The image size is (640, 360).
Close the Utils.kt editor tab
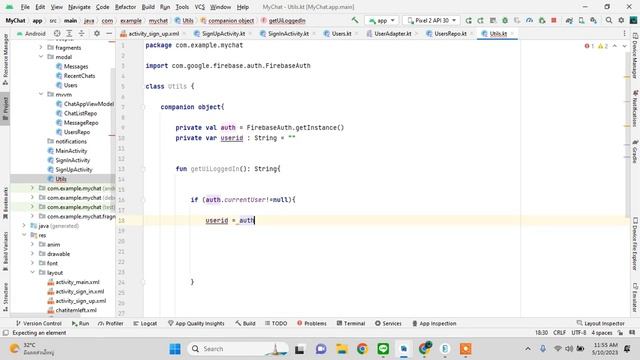[512, 34]
